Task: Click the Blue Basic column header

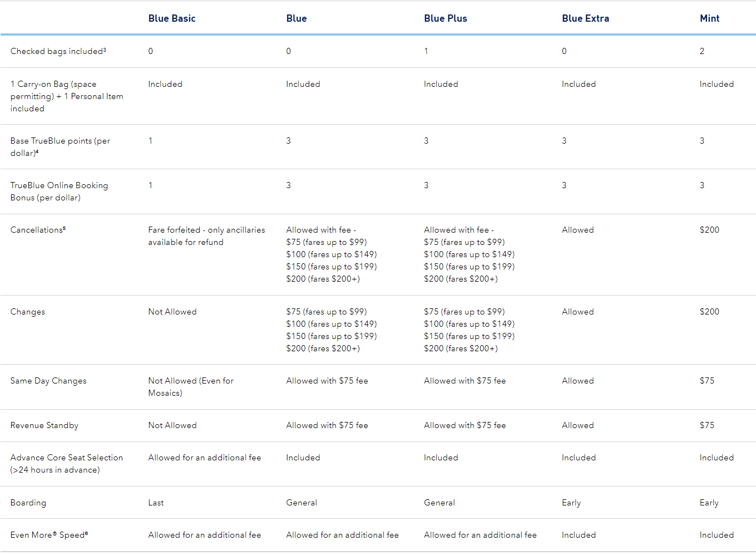Action: 172,18
